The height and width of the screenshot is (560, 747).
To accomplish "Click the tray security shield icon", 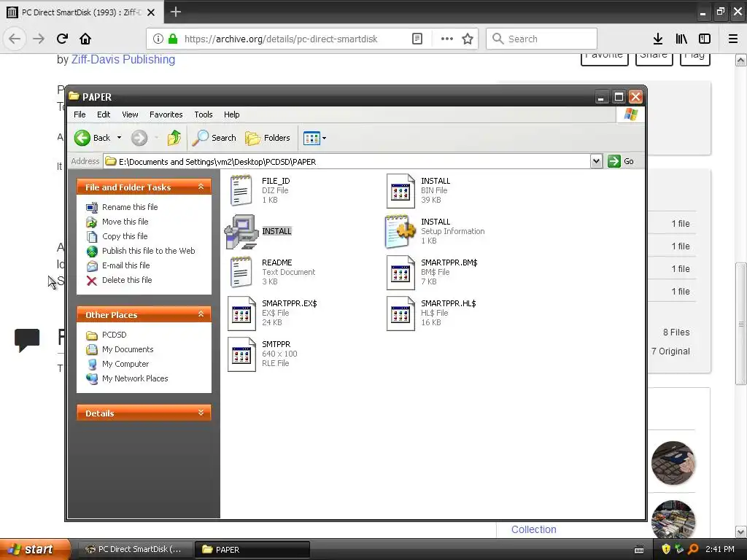I will click(x=666, y=550).
